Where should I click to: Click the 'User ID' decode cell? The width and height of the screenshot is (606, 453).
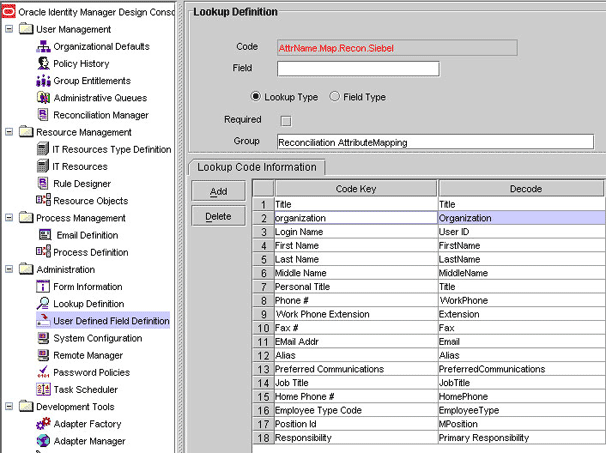tap(521, 232)
